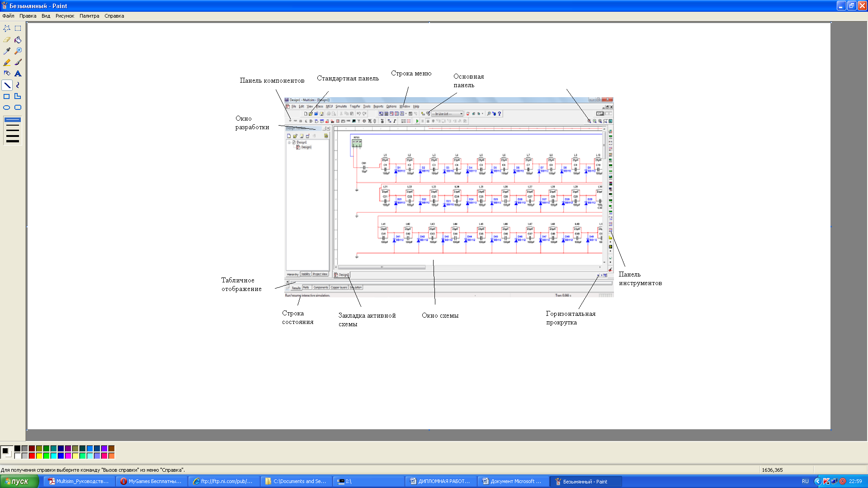Click the Безымянный - Paint taskbar button

coord(585,481)
